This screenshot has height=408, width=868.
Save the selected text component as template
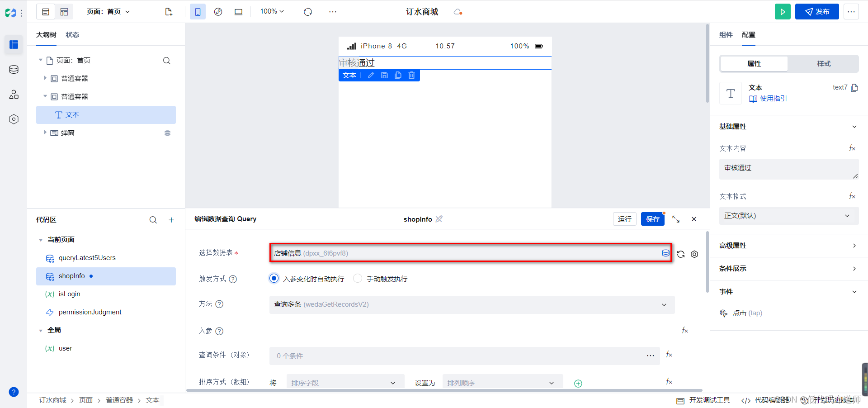[384, 76]
